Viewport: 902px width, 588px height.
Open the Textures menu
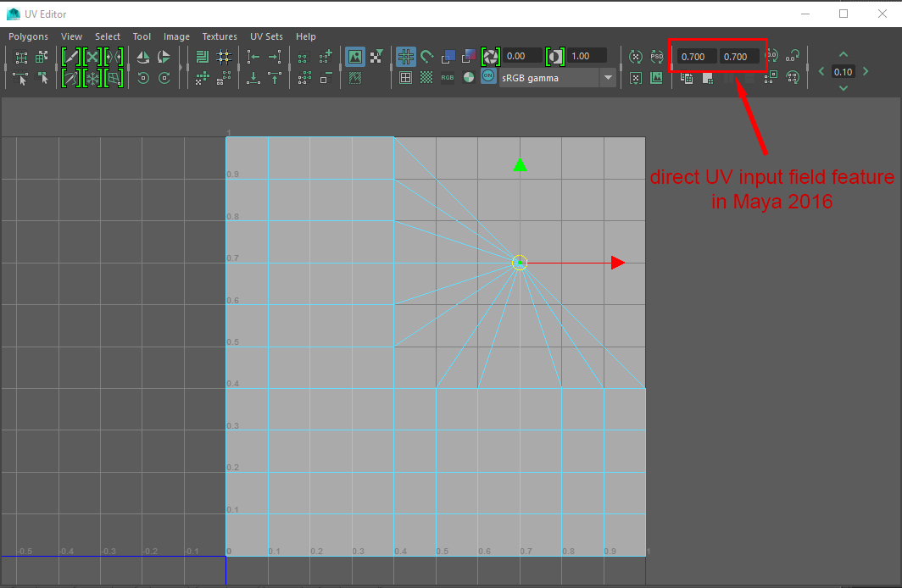tap(220, 36)
